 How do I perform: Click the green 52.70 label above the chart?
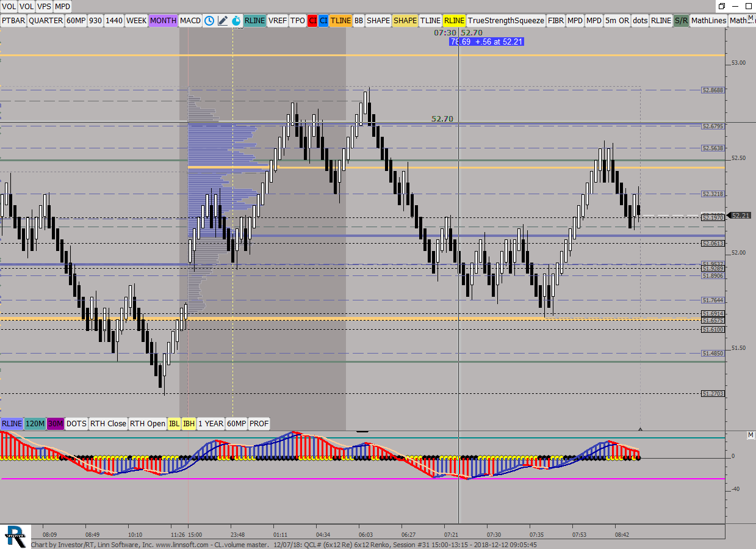click(442, 119)
